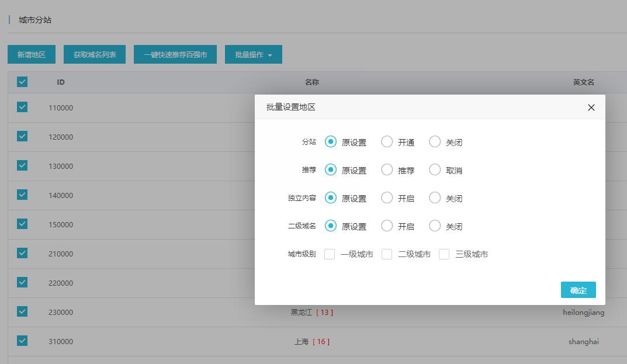Select 开启 for 独立内容
Screen dimensions: 627x364
[387, 198]
